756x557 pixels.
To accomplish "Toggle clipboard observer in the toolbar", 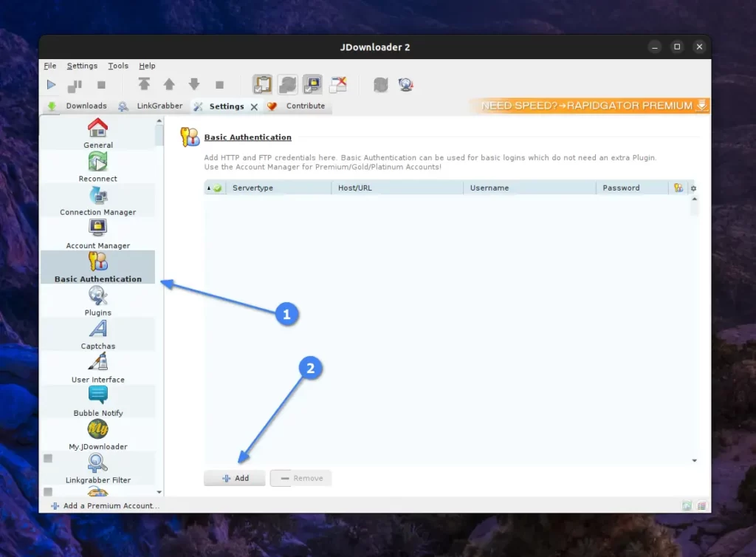I will coord(263,84).
